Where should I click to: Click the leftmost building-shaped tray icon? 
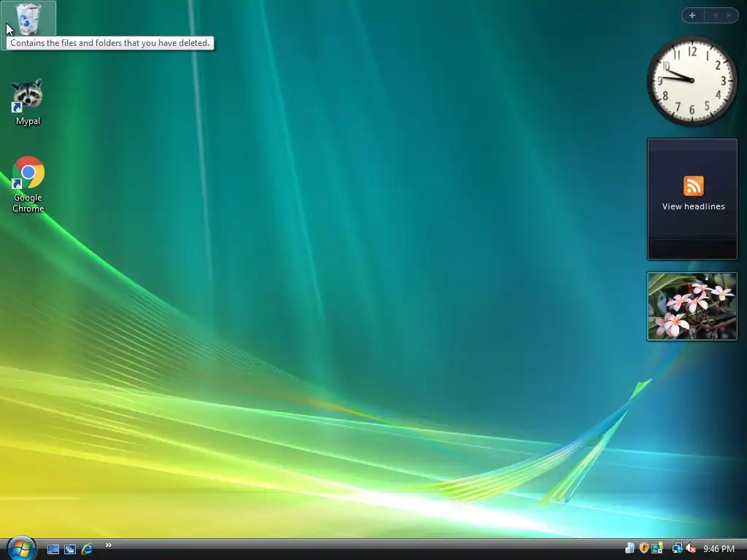coord(630,548)
